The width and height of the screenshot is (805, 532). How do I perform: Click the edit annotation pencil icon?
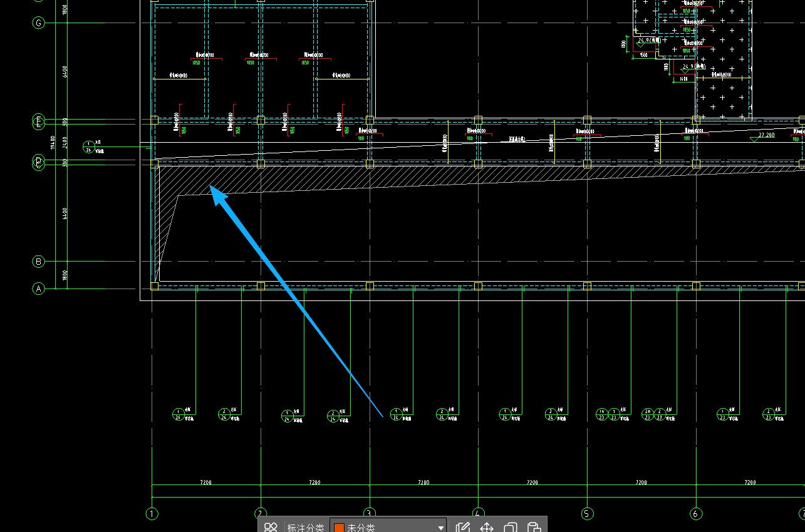(463, 528)
